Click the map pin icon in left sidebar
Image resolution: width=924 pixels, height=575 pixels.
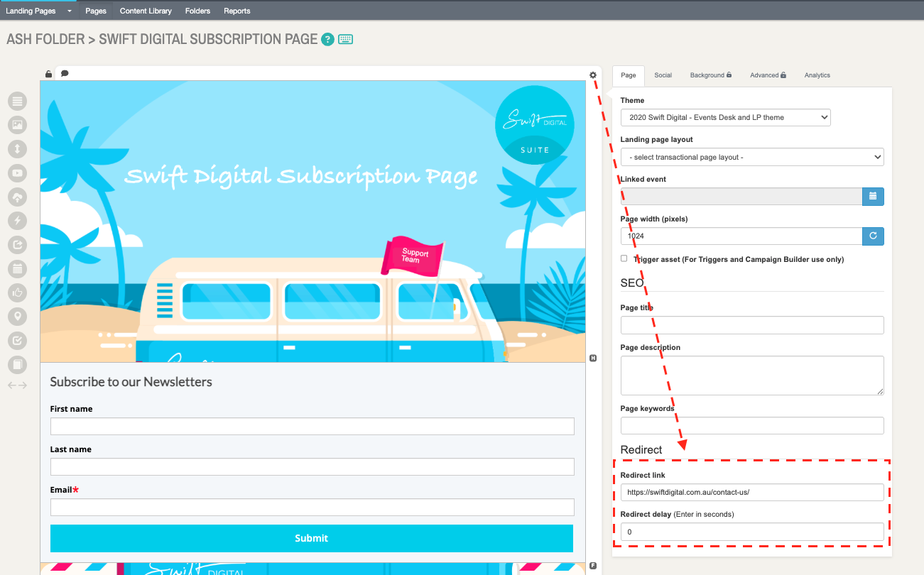tap(17, 317)
